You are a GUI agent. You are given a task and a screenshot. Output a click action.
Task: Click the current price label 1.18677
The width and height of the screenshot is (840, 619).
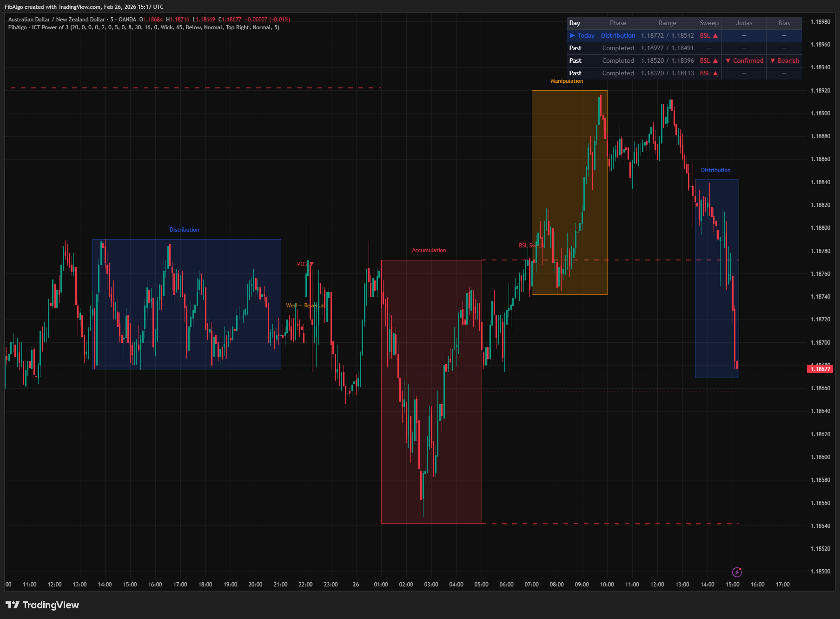[x=820, y=369]
